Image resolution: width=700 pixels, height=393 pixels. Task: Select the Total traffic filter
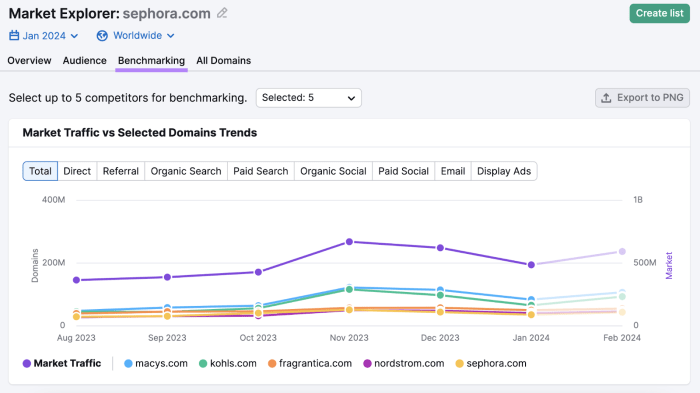click(40, 171)
